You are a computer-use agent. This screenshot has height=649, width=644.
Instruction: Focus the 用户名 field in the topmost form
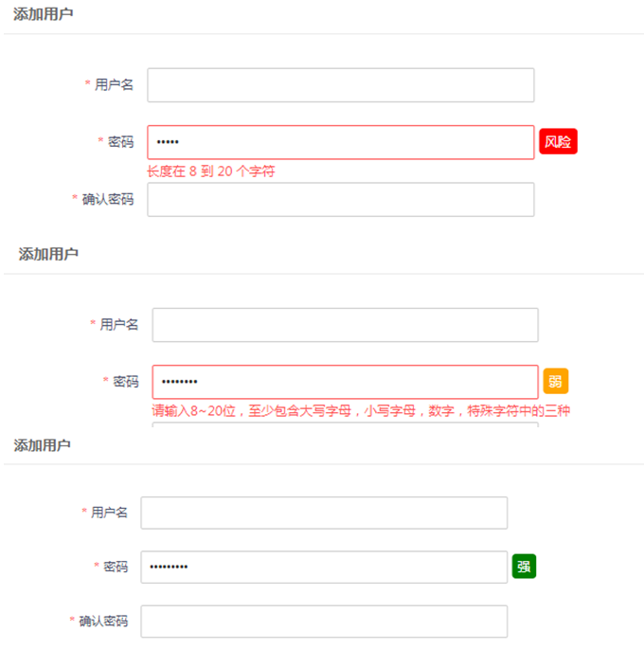click(x=340, y=85)
